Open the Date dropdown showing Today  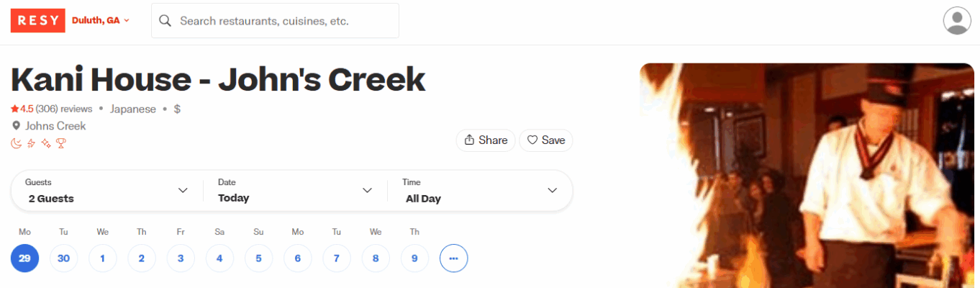(295, 191)
